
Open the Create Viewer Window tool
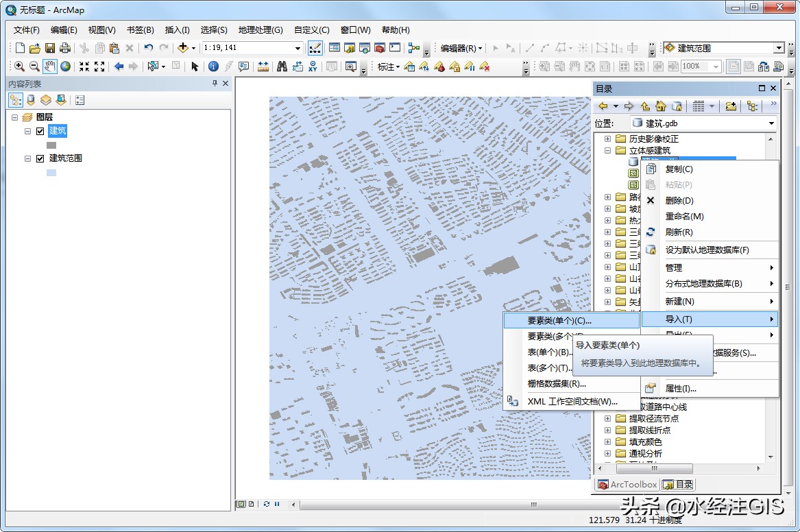coord(350,66)
